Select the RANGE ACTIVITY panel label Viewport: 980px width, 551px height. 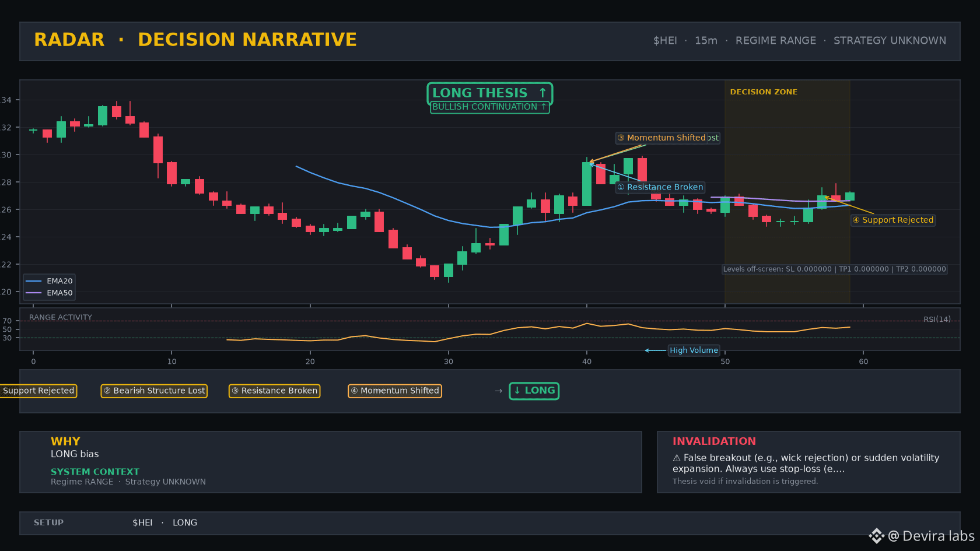pos(61,318)
